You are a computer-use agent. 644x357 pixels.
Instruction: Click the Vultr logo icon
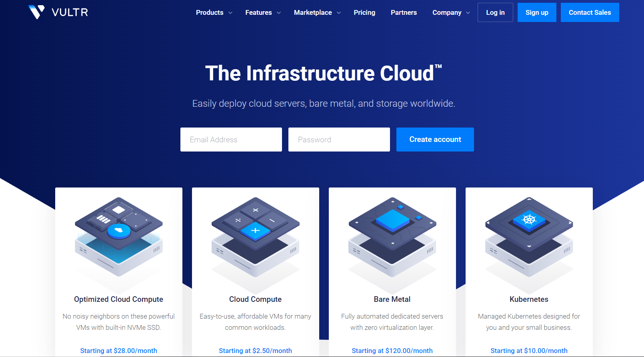click(36, 12)
